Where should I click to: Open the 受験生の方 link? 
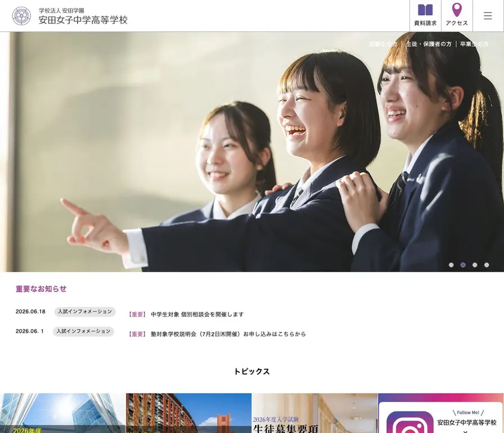pos(383,44)
